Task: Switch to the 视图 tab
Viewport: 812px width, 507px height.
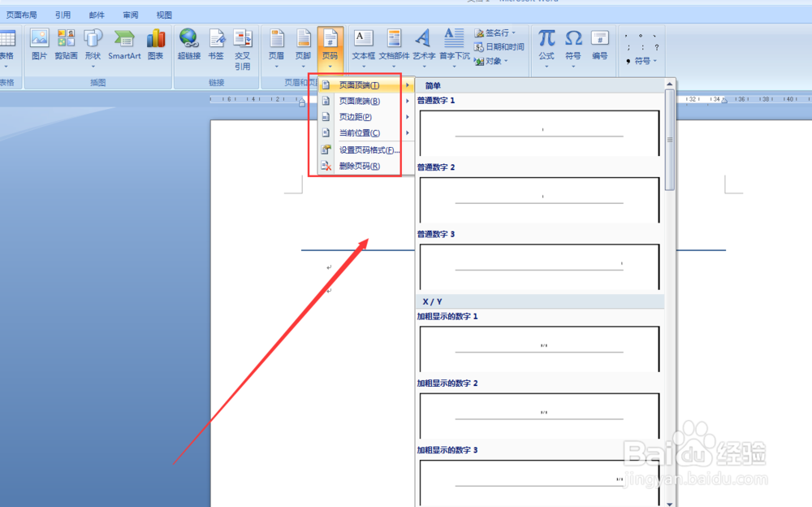Action: coord(164,15)
